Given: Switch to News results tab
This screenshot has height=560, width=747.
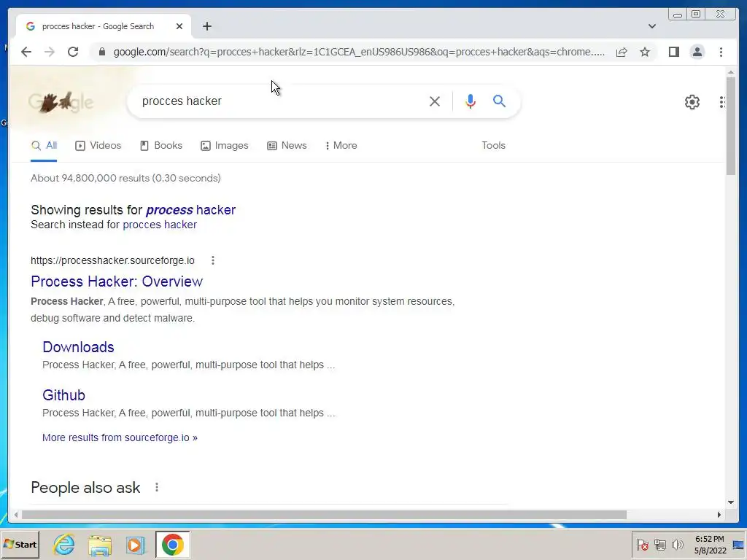Looking at the screenshot, I should point(287,146).
